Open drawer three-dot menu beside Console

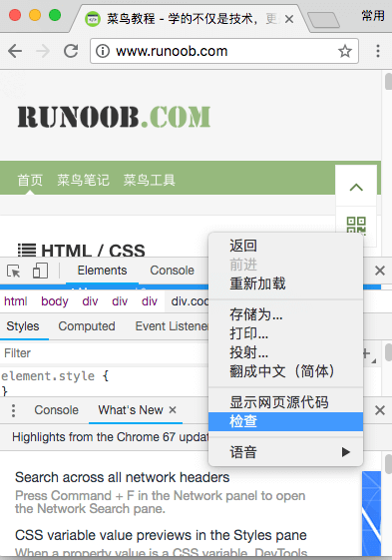tap(13, 410)
